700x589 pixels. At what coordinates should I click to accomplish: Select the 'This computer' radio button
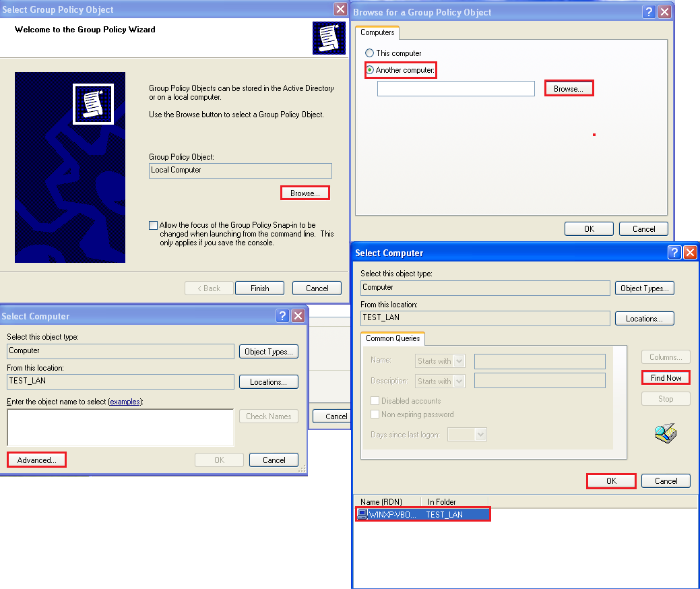370,53
